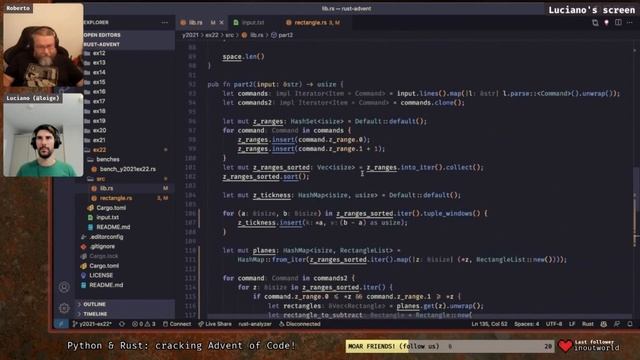
Task: Change language mode Rust
Action: (x=588, y=324)
